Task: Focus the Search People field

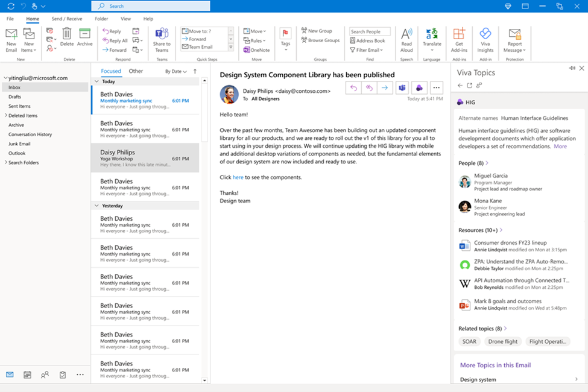Action: [x=370, y=31]
